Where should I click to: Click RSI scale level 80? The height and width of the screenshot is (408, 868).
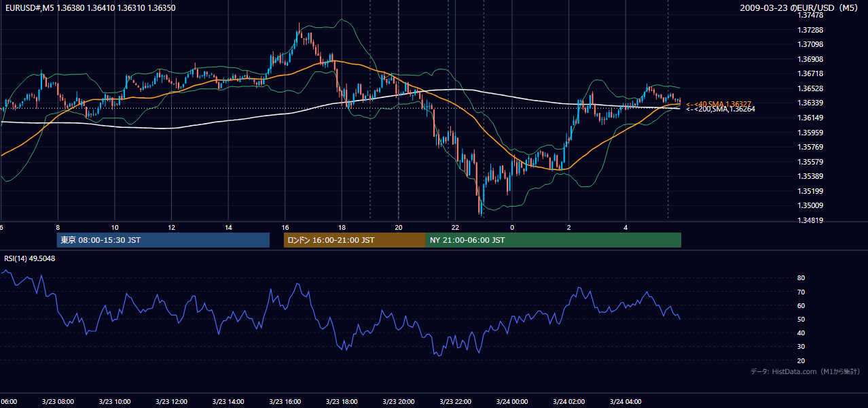point(801,278)
